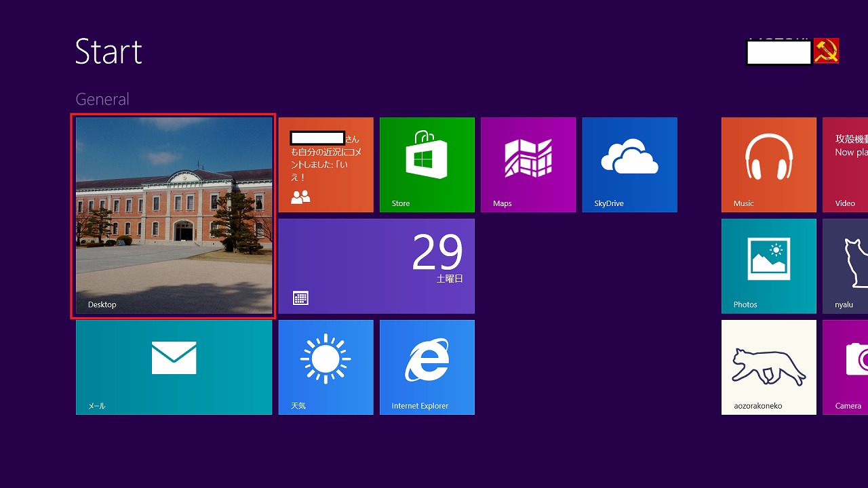Open the SkyDrive cloud tile

coord(629,165)
